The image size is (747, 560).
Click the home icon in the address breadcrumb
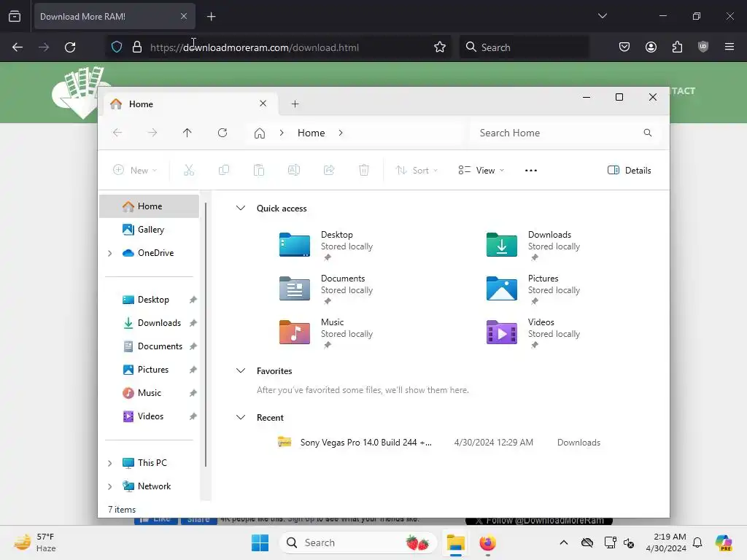pyautogui.click(x=260, y=133)
